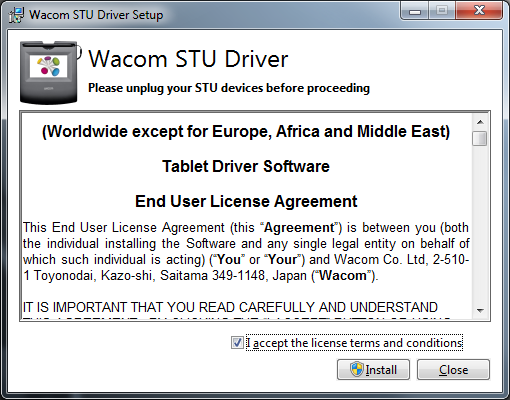Click the 'I accept the license terms' label

[354, 343]
